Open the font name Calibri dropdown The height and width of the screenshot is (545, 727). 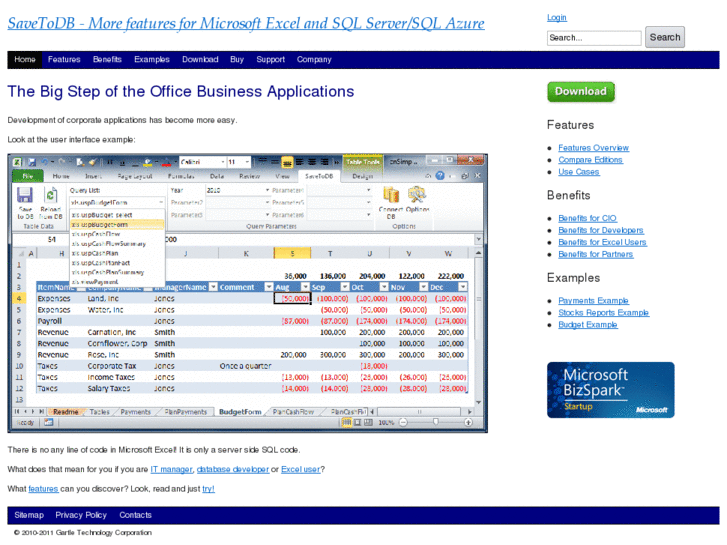(223, 162)
